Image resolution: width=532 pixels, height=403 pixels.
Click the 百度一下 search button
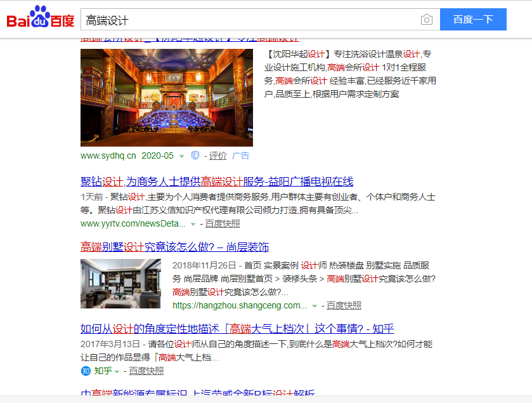coord(473,19)
